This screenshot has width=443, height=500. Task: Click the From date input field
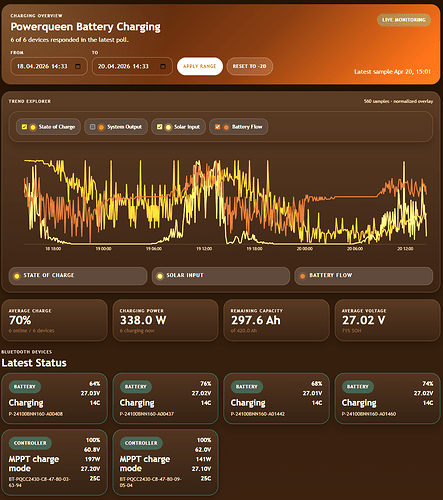[49, 66]
